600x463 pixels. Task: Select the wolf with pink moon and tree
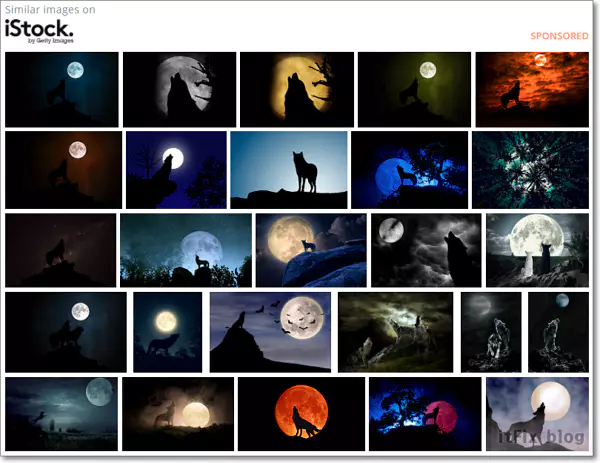click(x=425, y=414)
